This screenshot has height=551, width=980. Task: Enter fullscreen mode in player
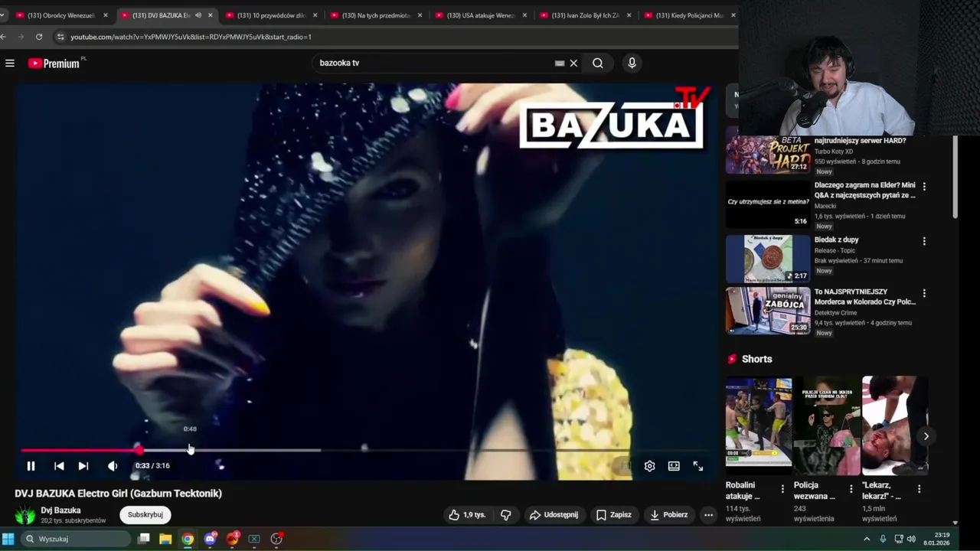click(698, 466)
